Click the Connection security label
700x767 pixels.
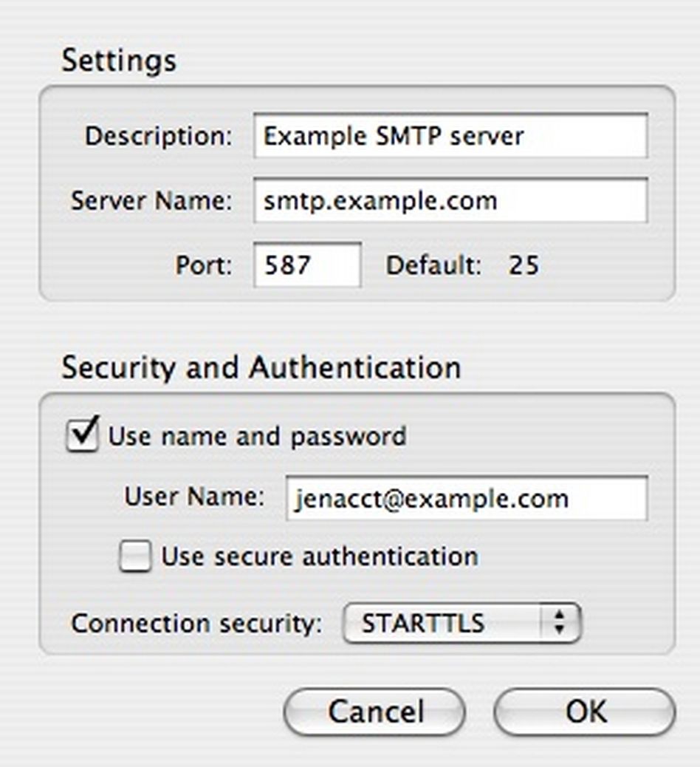tap(196, 624)
